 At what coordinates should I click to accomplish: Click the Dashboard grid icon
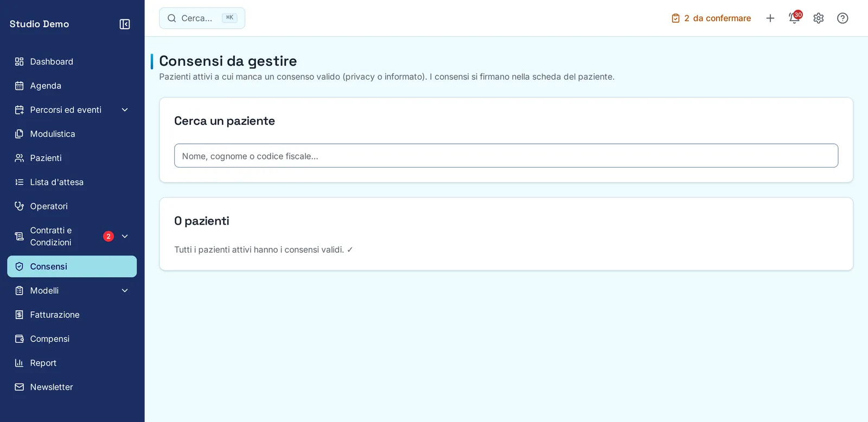(x=20, y=62)
